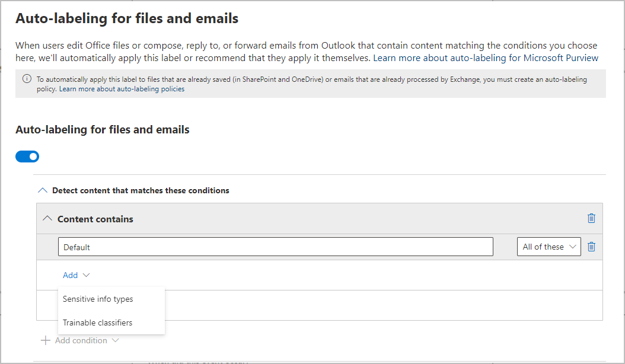
Task: Click the chevron inside the All of these box
Action: 573,246
